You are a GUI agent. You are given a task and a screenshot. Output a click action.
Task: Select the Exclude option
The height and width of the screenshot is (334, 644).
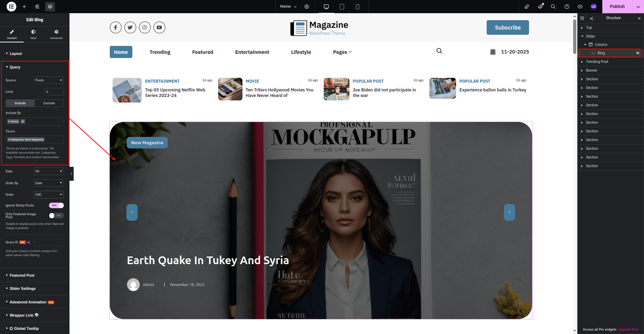click(x=49, y=103)
